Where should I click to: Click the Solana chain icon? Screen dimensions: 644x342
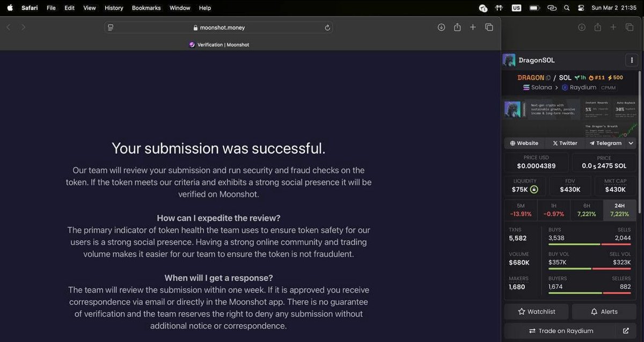point(526,87)
